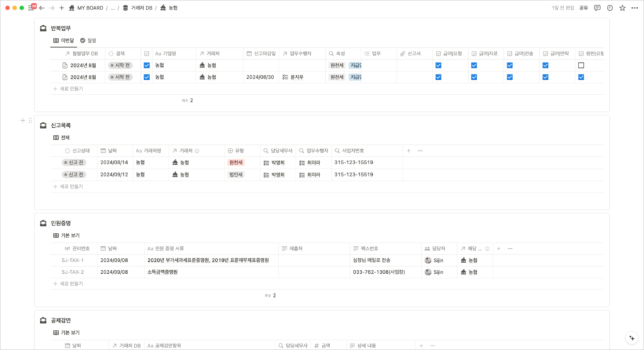The width and height of the screenshot is (644, 350).
Task: Check the empty 원천|요청 checkbox in first row
Action: [581, 65]
